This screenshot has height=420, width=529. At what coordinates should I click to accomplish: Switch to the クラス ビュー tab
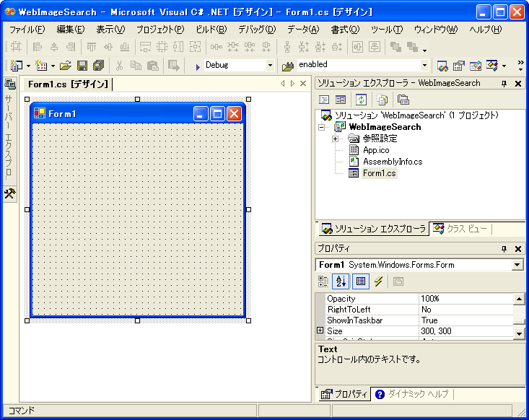tap(462, 229)
